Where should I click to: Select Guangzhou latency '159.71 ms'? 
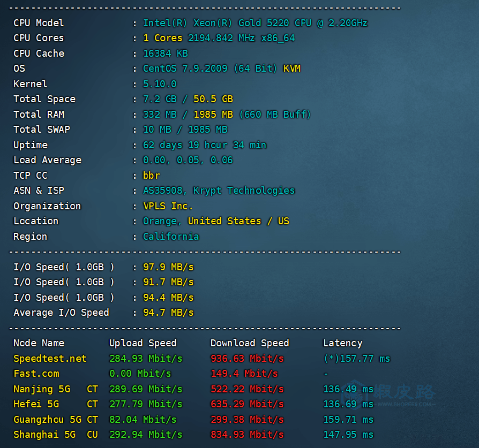348,420
